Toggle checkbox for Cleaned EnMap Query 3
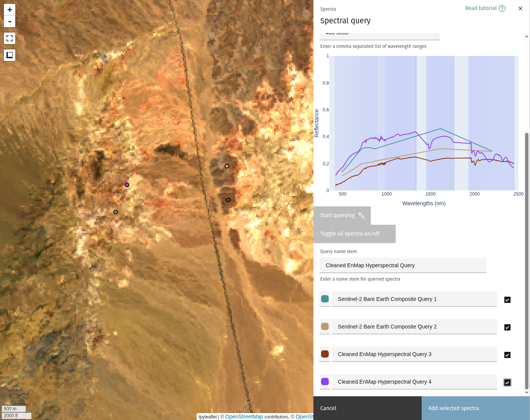Screen dimensions: 530x420 pos(507,355)
